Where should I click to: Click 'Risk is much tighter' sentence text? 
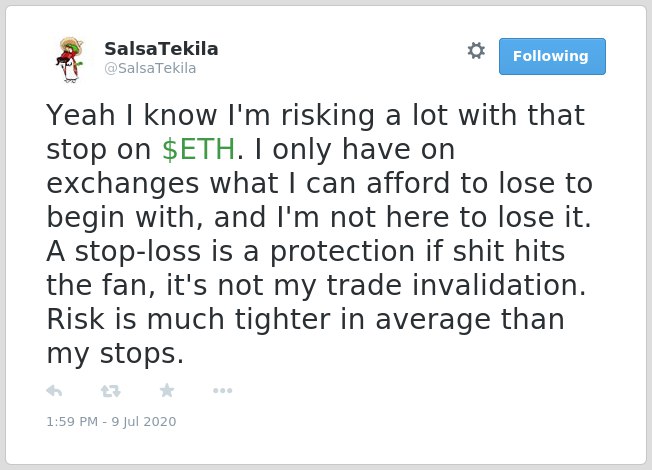[188, 319]
